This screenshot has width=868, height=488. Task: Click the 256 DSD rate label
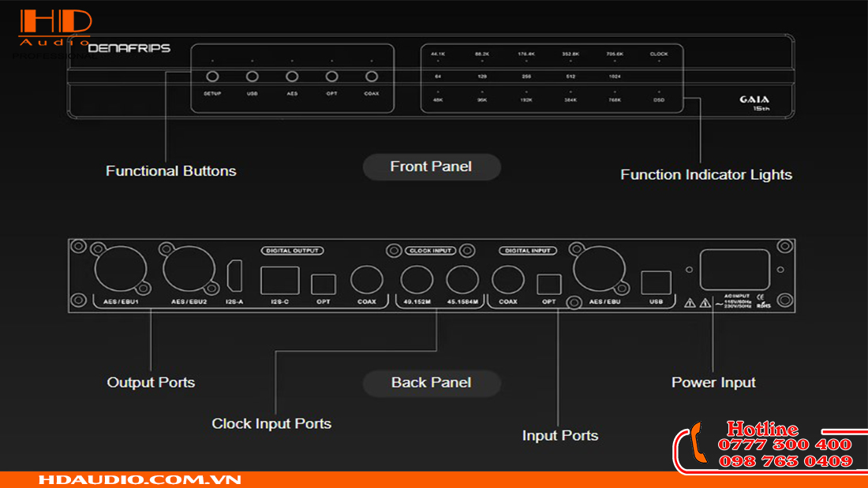coord(526,76)
